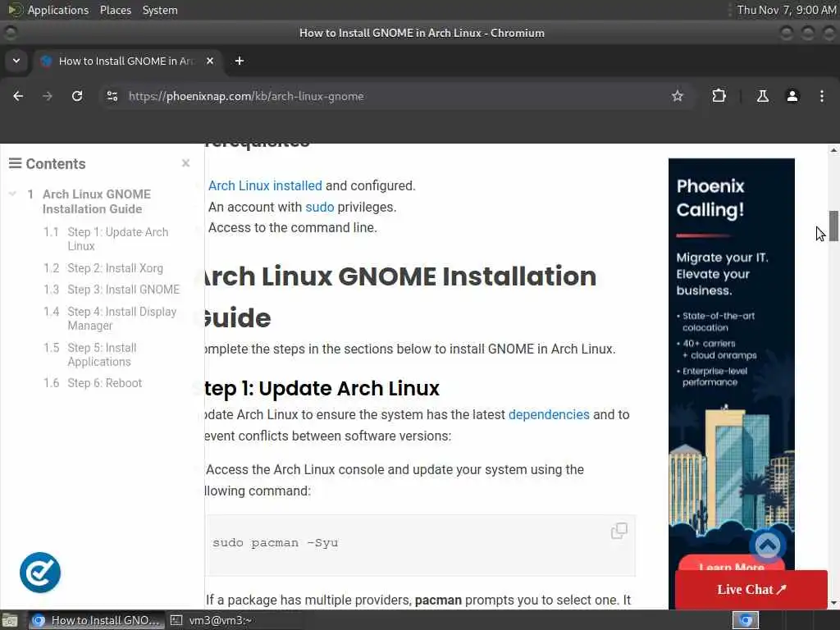Select Arch Linux GNOME Installation Guide entry
This screenshot has width=840, height=630.
(97, 202)
